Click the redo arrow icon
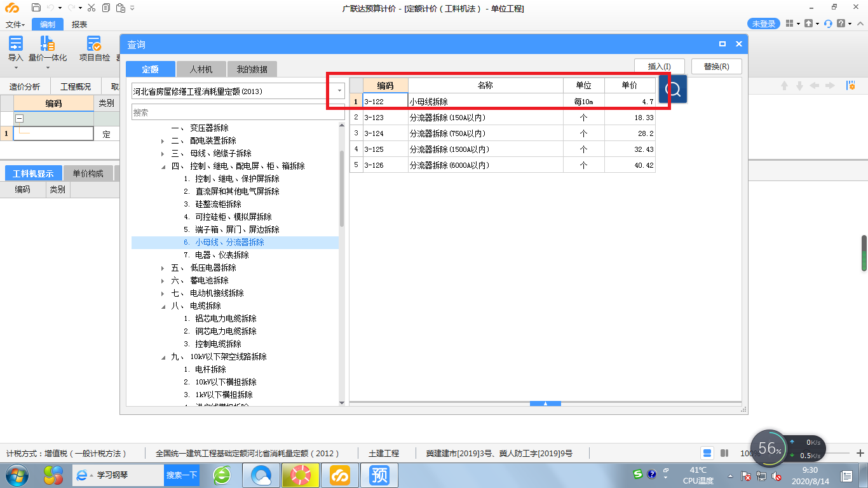 coord(72,8)
